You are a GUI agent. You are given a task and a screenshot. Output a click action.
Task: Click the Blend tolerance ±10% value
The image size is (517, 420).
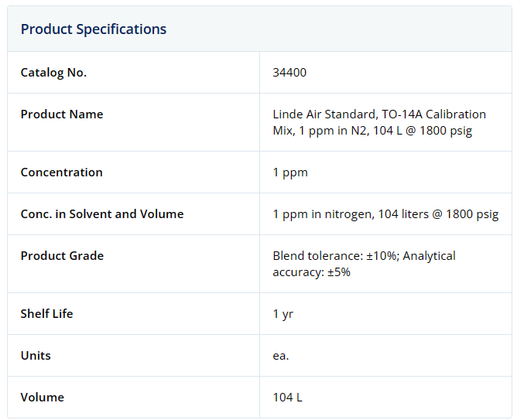tap(364, 264)
